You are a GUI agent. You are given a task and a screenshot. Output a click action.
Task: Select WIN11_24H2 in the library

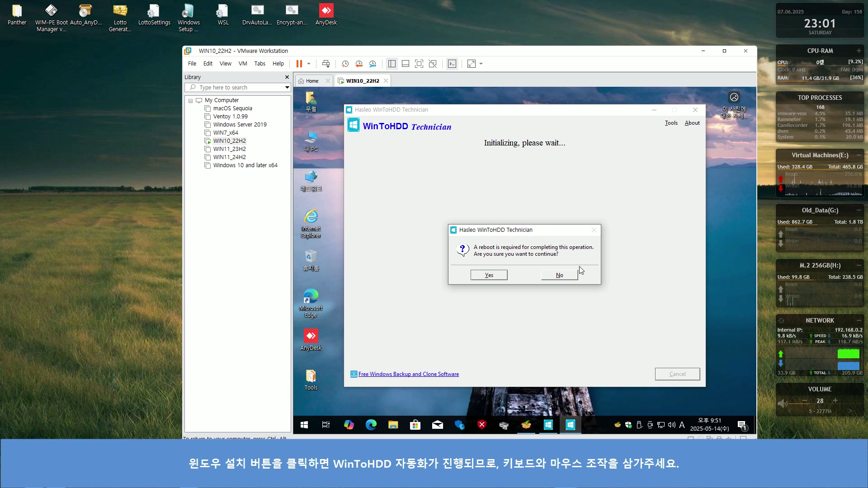pos(230,157)
